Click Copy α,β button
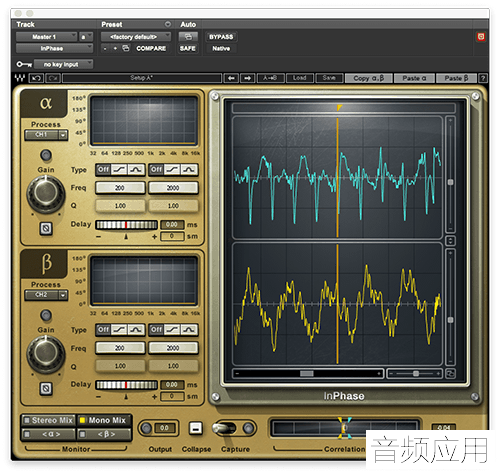Screen dimensions: 500x474 click(369, 78)
